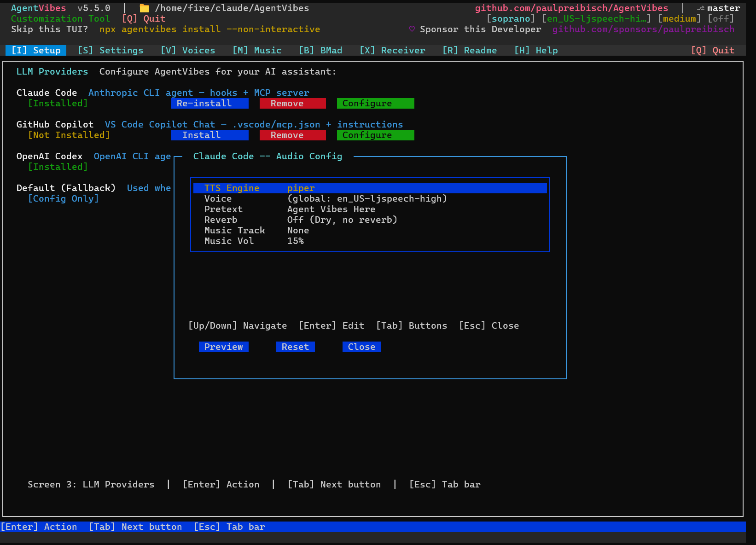Open the [H] Help tab
756x545 pixels.
tap(536, 50)
